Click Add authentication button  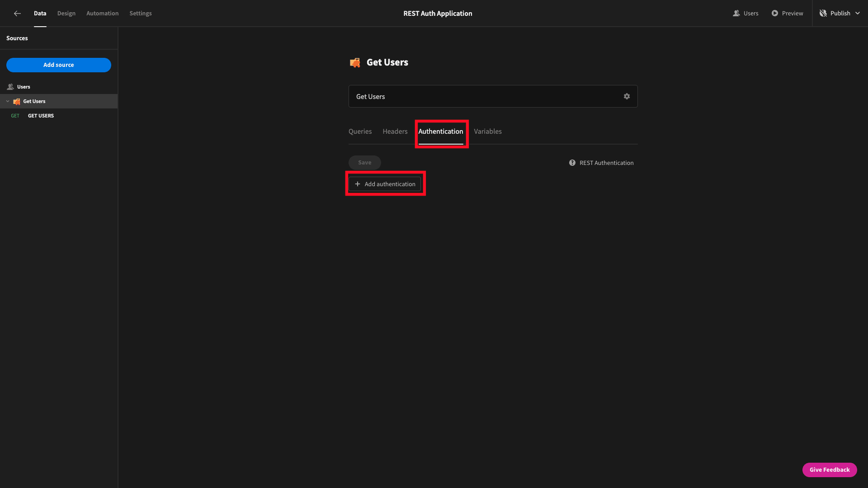[x=385, y=183]
